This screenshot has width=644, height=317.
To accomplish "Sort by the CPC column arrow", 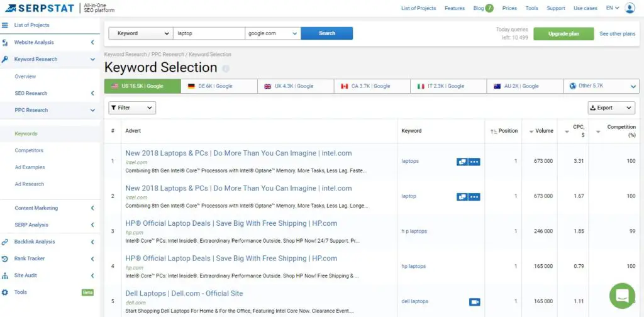I will click(567, 132).
